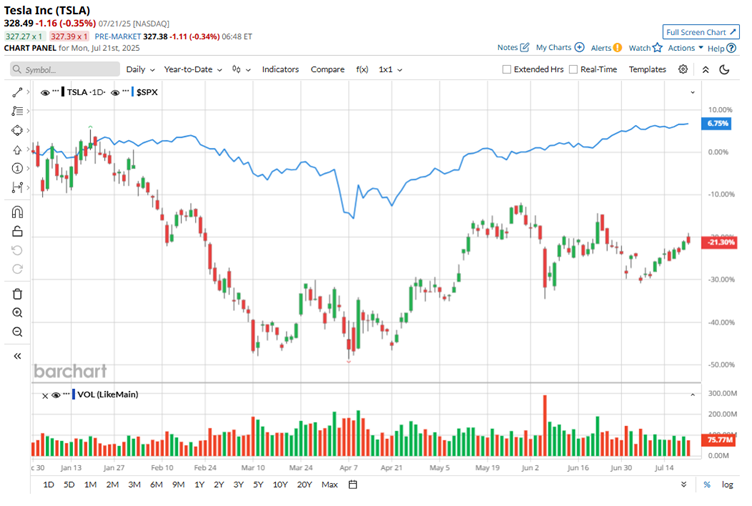Select the shapes drawing tool
Screen dimensions: 752x506
click(x=17, y=130)
